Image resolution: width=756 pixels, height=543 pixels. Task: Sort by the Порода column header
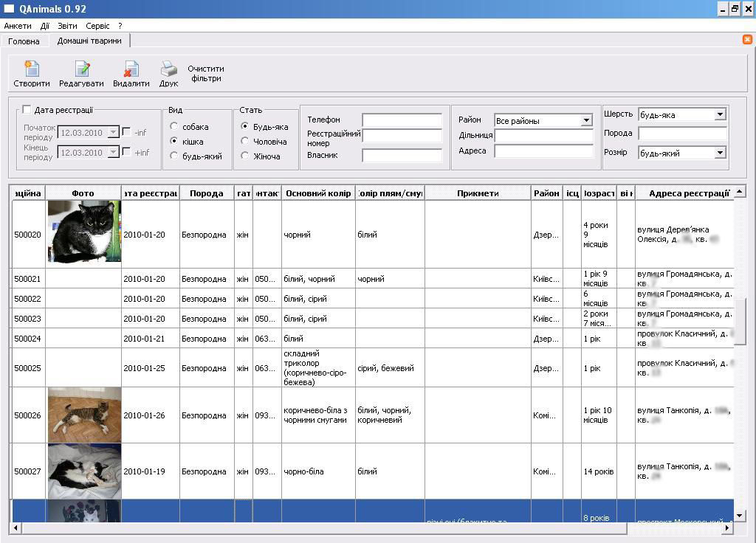point(206,193)
